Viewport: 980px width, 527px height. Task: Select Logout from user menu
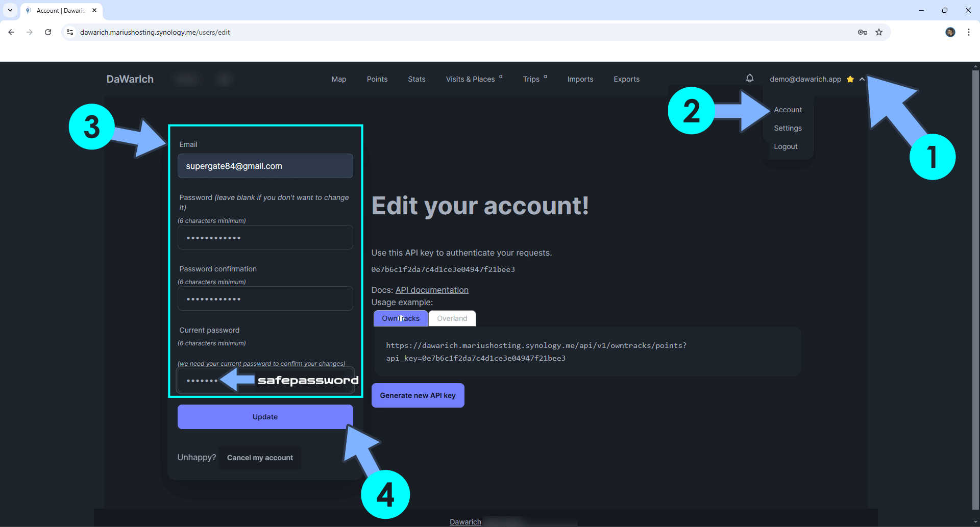[x=786, y=146]
